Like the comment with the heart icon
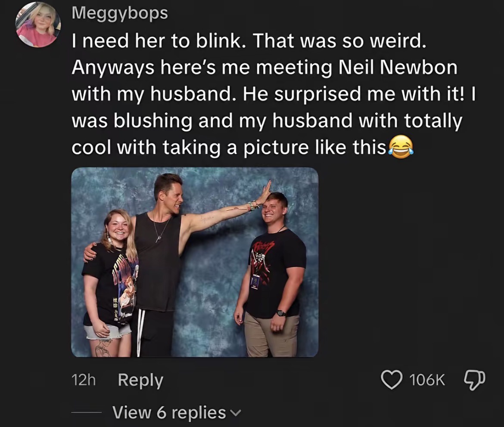Viewport: 504px width, 427px height. 392,380
